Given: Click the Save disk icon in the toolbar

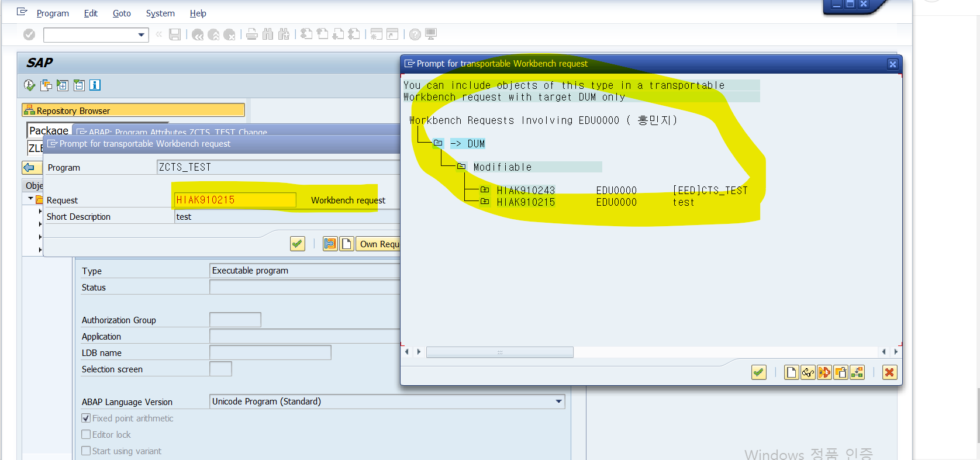Looking at the screenshot, I should click(175, 34).
